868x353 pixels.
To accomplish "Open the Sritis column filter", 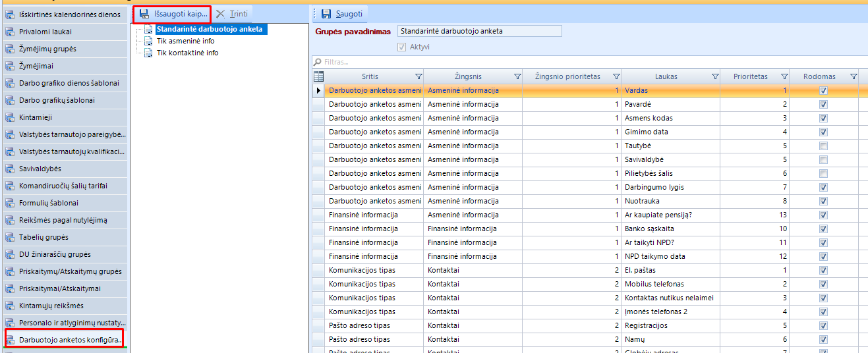I will tap(419, 76).
